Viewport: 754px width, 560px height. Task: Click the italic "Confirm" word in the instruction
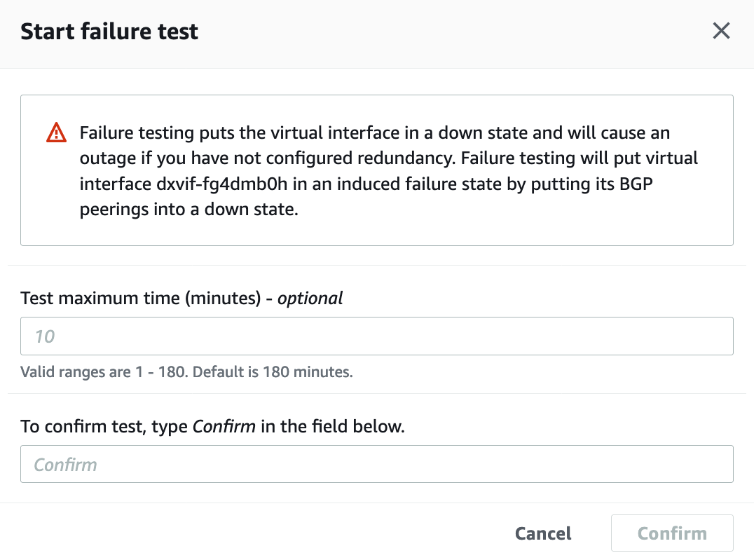tap(224, 426)
